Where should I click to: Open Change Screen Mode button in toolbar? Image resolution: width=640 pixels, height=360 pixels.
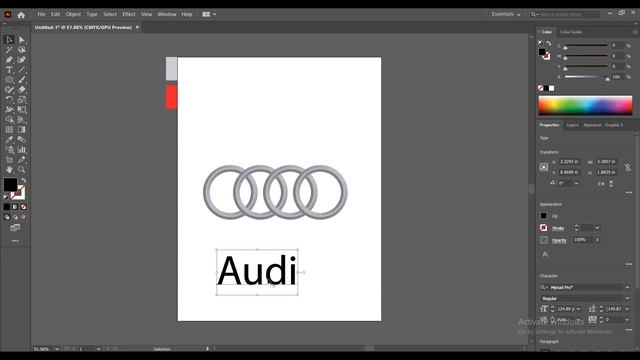(15, 227)
